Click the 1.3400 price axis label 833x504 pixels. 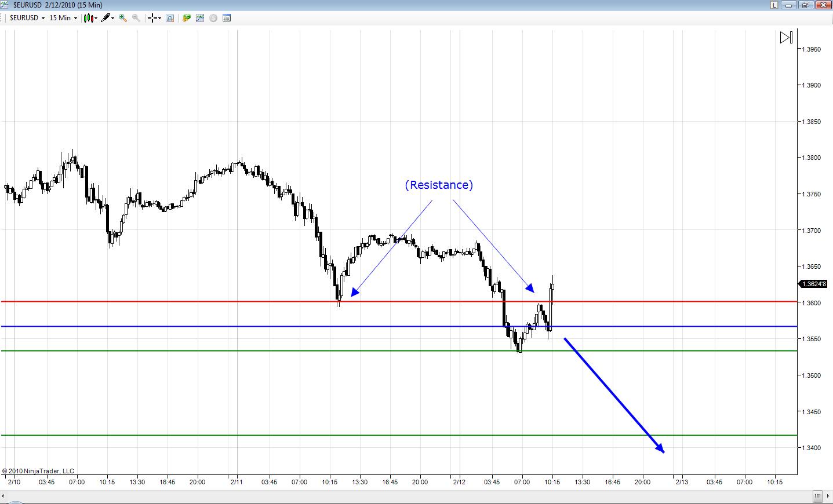coord(812,448)
